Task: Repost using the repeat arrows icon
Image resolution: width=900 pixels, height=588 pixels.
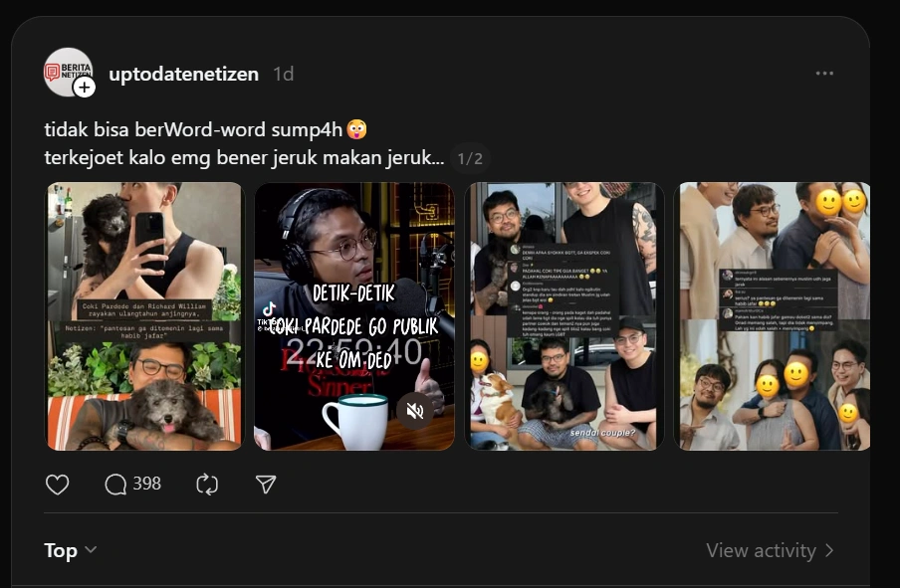Action: 207,484
